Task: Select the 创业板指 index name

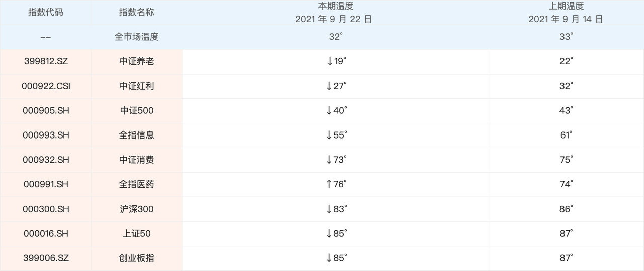Action: [x=137, y=258]
